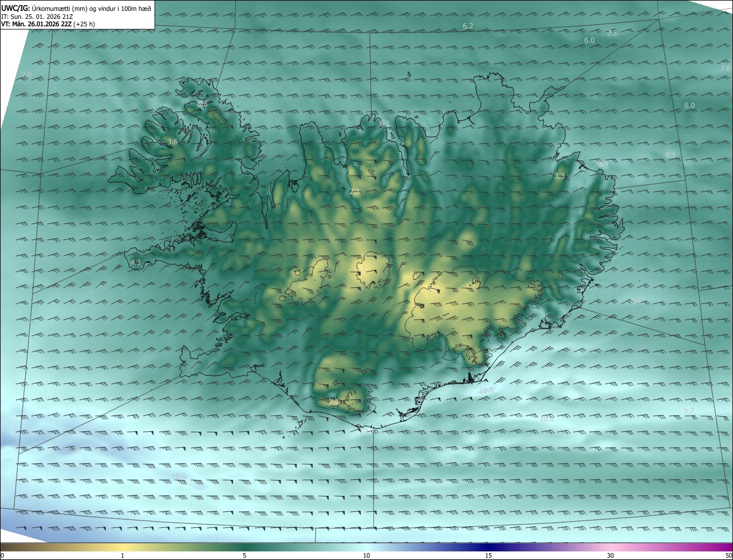The height and width of the screenshot is (560, 733).
Task: Select the 7.8 value at the right edge
Action: 726,68
